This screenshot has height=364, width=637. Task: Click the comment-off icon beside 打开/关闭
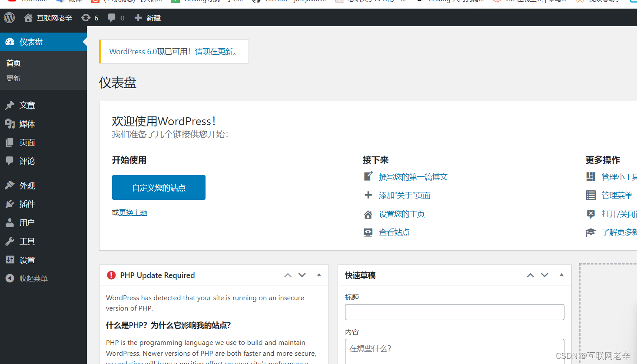coord(591,214)
